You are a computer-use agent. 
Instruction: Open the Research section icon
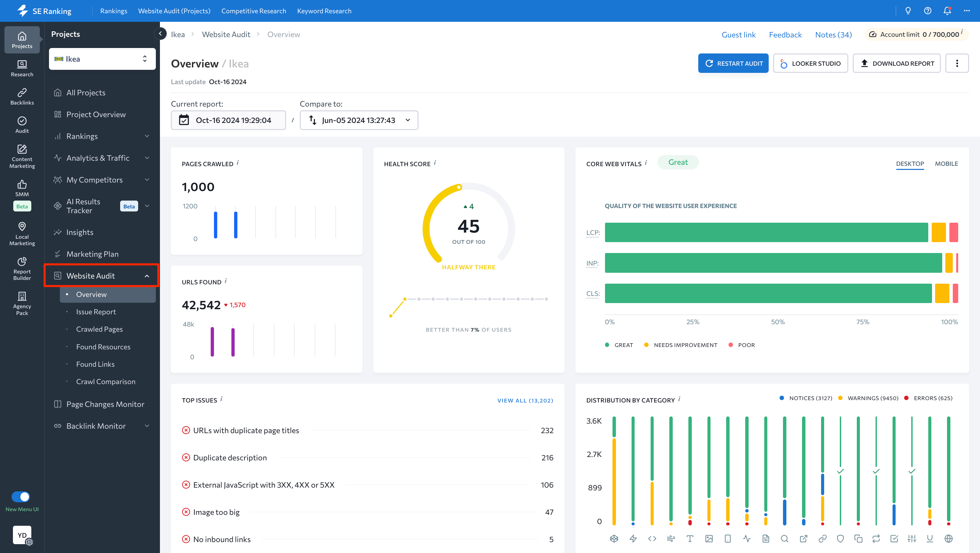point(22,68)
